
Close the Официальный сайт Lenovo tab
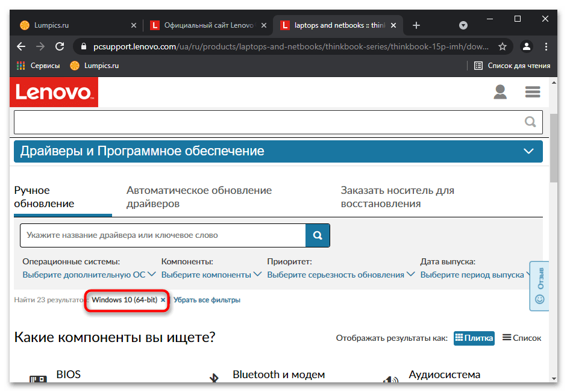(x=264, y=25)
